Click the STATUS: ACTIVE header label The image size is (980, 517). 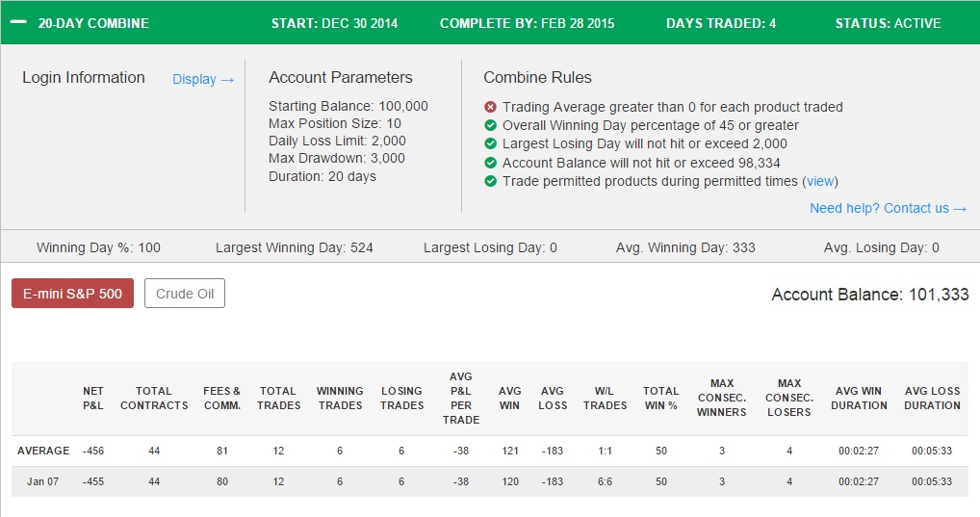[x=889, y=23]
